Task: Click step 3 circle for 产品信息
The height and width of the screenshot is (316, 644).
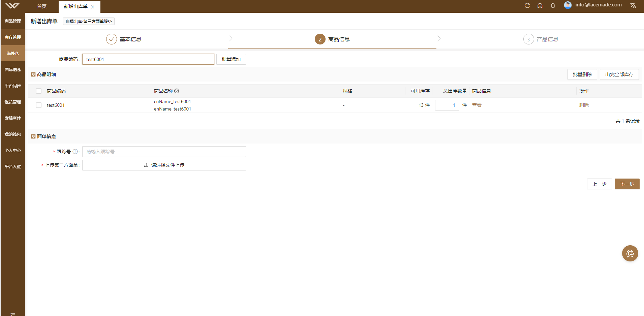Action: click(528, 39)
